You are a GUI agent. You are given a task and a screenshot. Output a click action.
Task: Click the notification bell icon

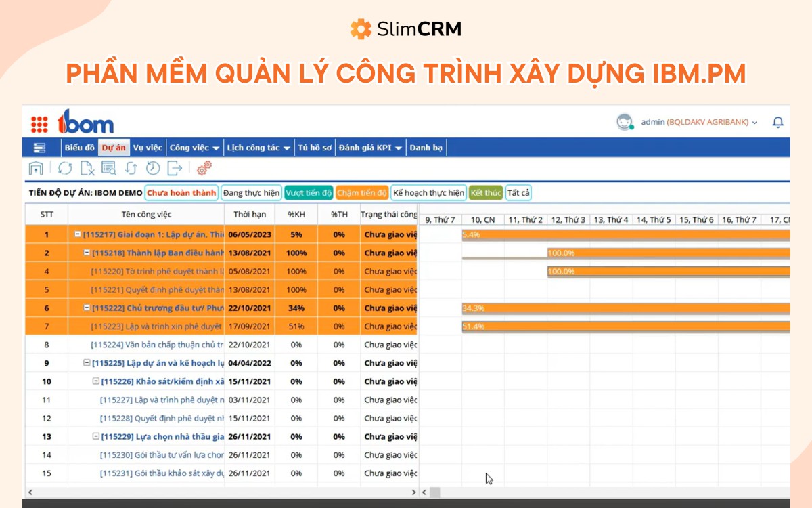point(777,121)
